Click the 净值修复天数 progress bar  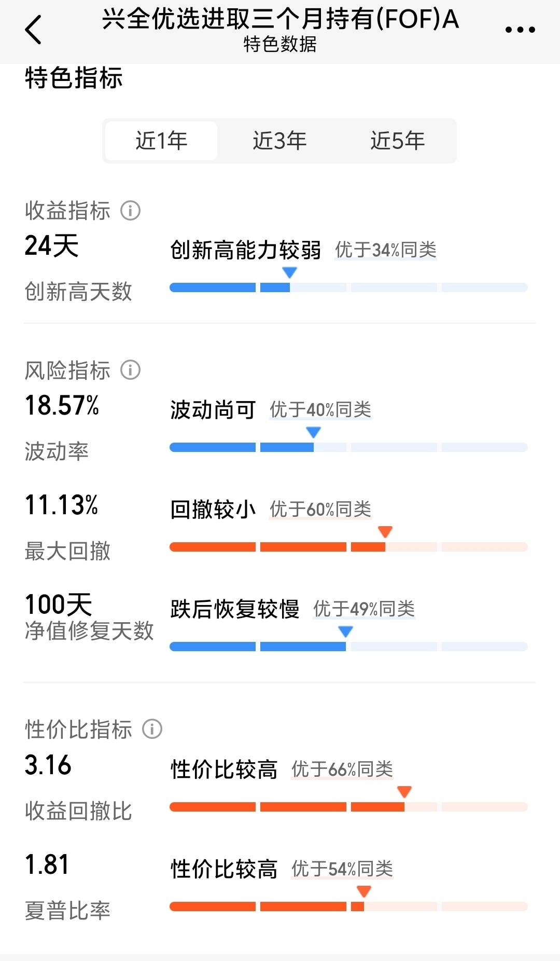[348, 647]
